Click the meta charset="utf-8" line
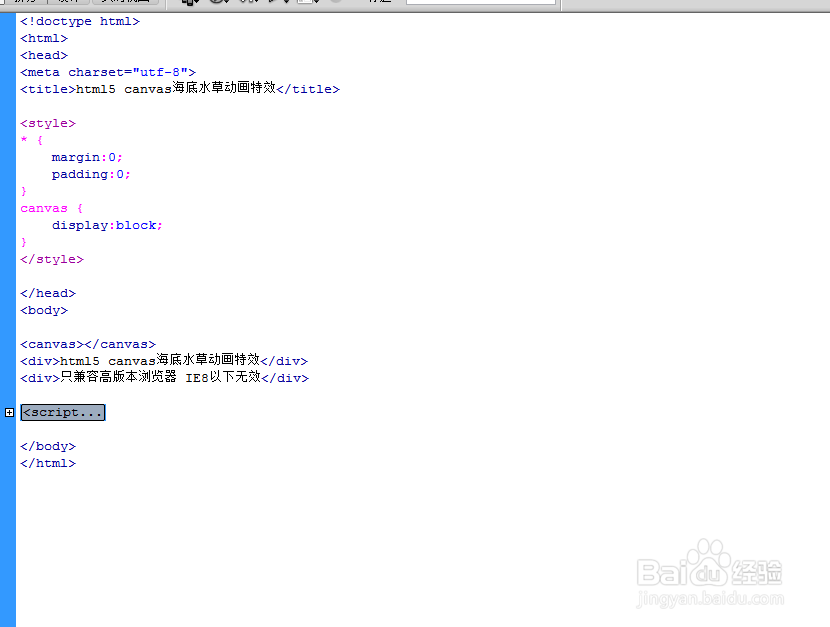 coord(108,72)
